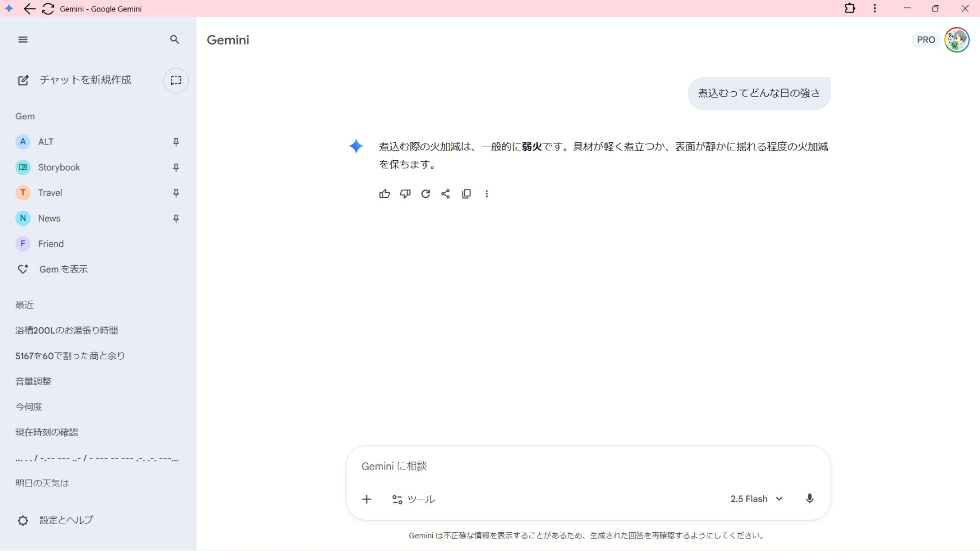Click the thumbs up icon on response
980x551 pixels.
coord(385,194)
